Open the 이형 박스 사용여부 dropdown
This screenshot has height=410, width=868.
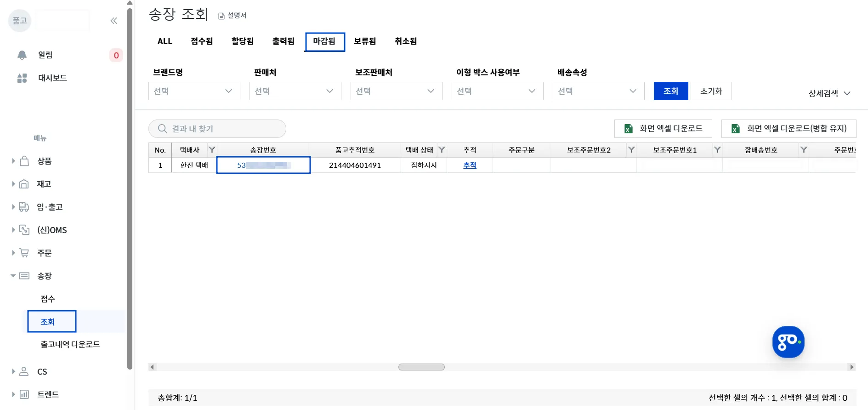[498, 91]
